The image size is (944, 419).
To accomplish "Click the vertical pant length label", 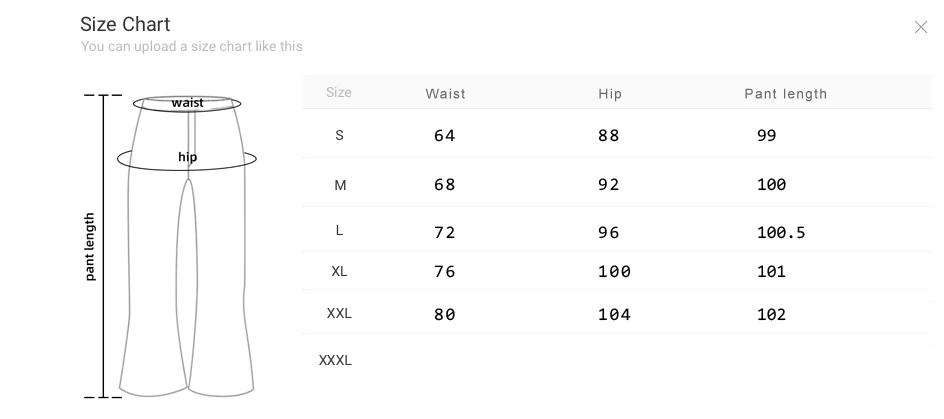I will click(x=90, y=246).
